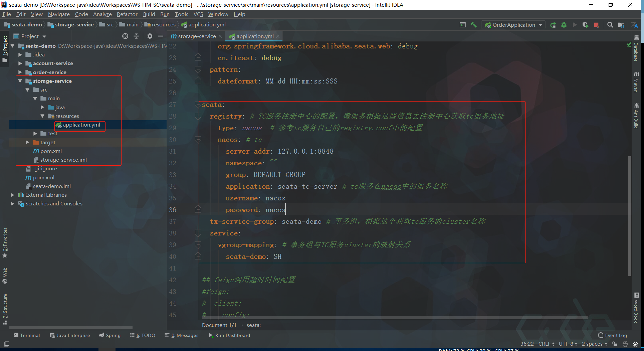Open the VCS menu

198,14
